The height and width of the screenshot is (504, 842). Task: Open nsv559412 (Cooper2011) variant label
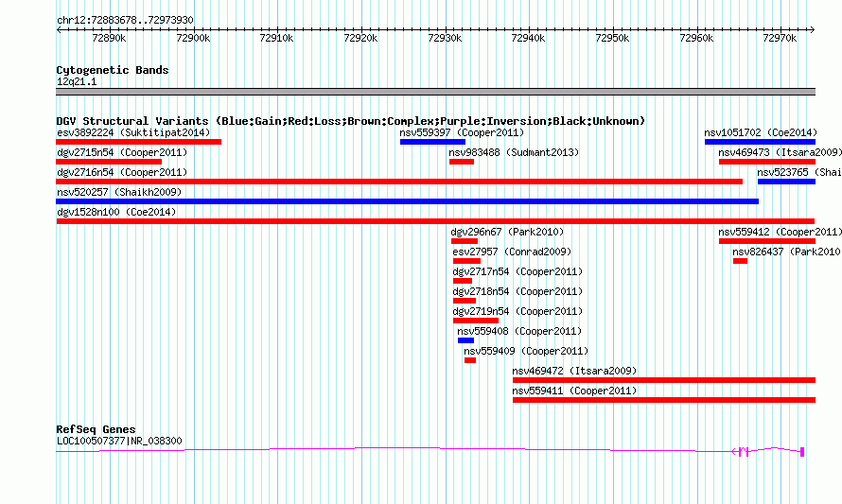[x=780, y=232]
